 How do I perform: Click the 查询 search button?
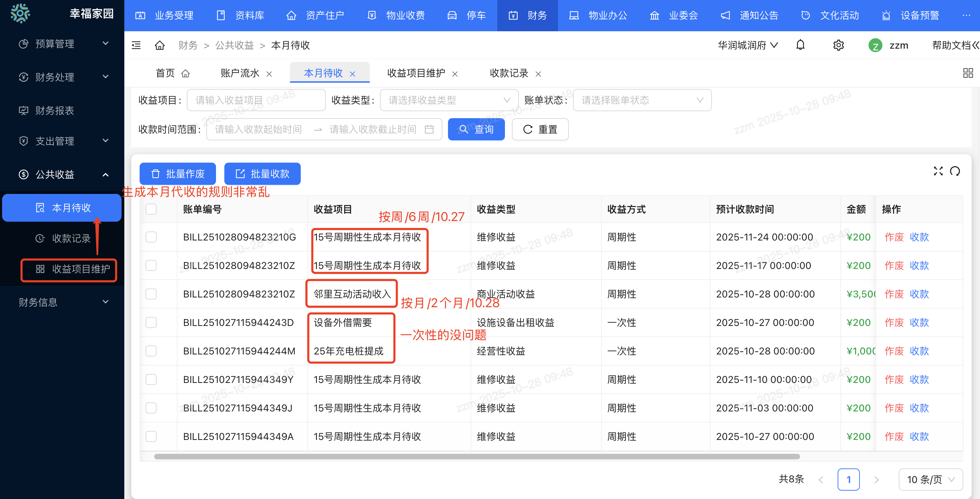(x=476, y=129)
